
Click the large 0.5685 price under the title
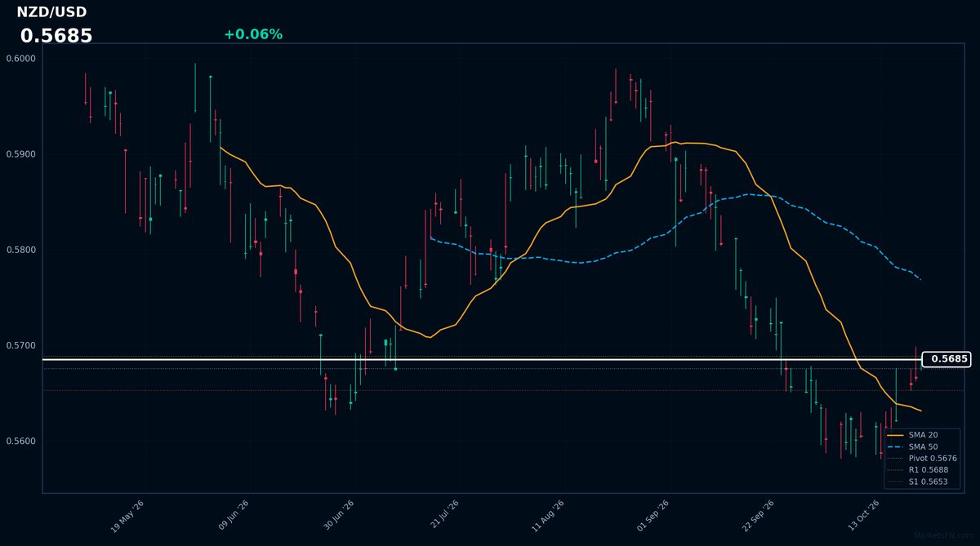coord(56,36)
